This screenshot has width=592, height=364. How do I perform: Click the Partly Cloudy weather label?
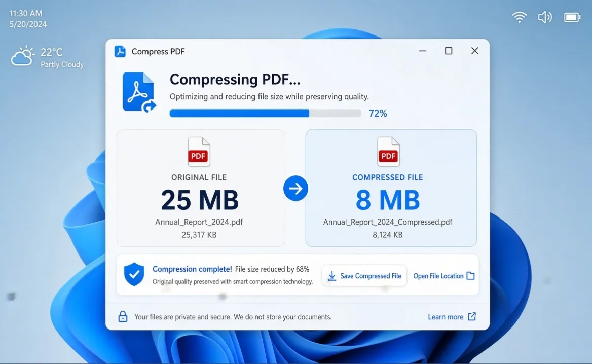(62, 64)
